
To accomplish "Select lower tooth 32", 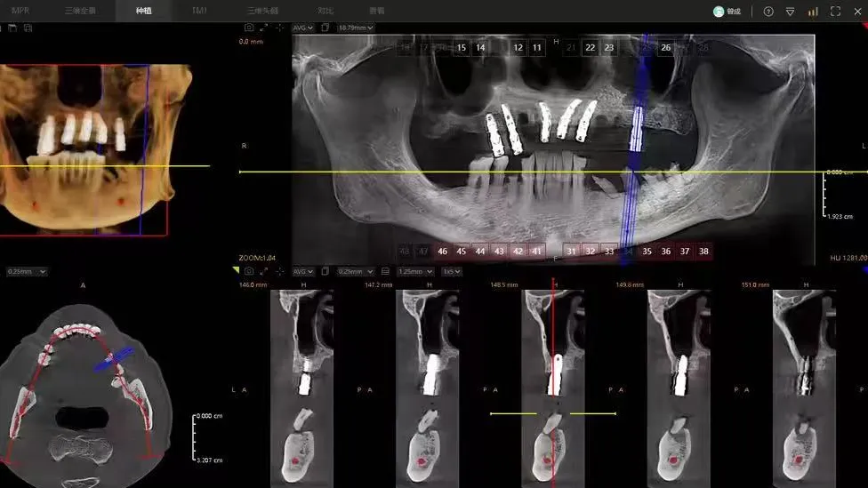I will tap(591, 252).
